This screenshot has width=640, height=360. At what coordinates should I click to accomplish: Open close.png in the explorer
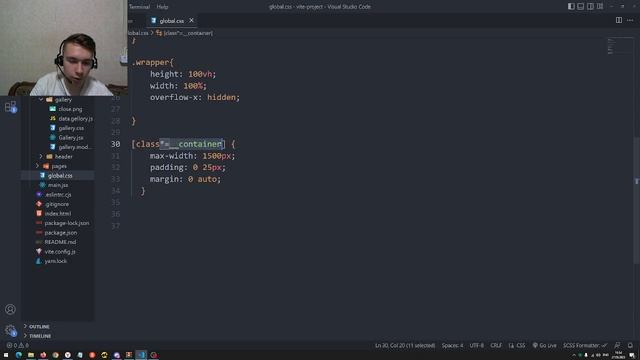click(70, 109)
